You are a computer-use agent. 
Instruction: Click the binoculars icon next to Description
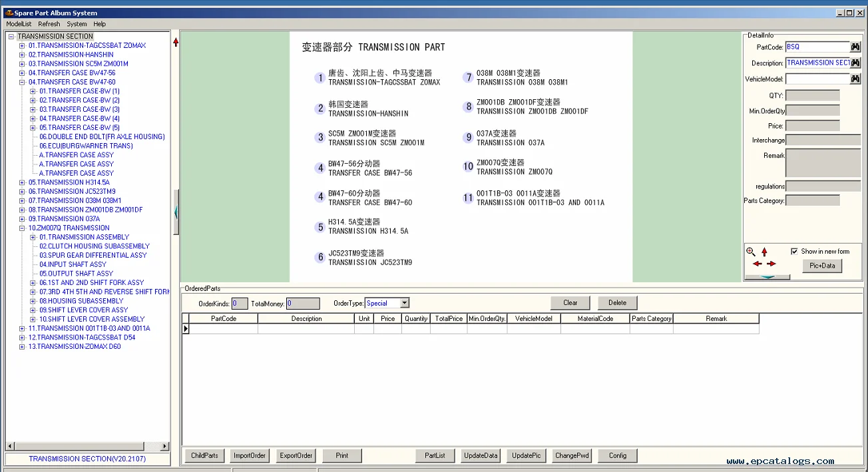(x=855, y=63)
